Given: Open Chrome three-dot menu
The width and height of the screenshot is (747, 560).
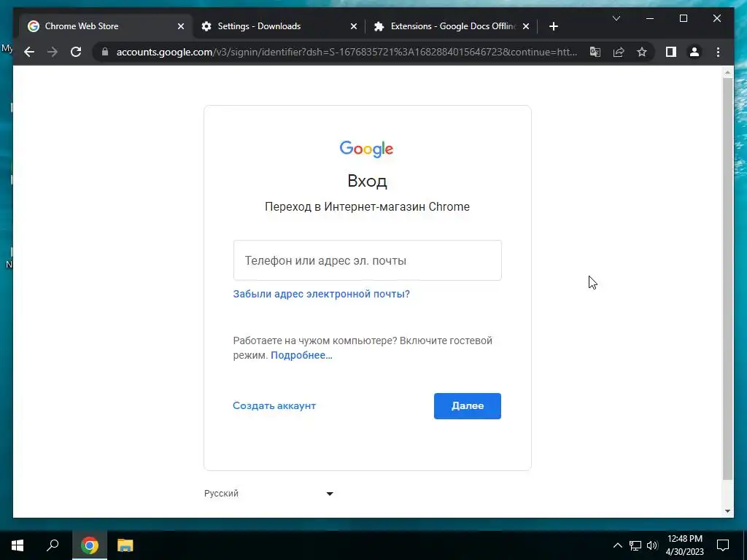Looking at the screenshot, I should pos(718,52).
